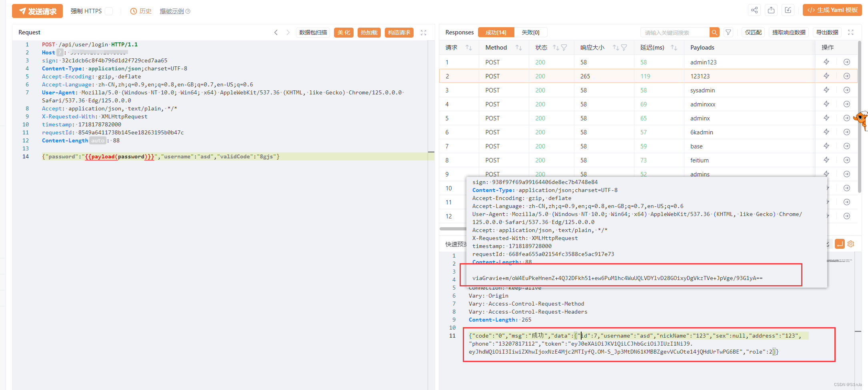This screenshot has width=868, height=390.
Task: Click the vertical scrollbar of the responses table
Action: (x=859, y=116)
